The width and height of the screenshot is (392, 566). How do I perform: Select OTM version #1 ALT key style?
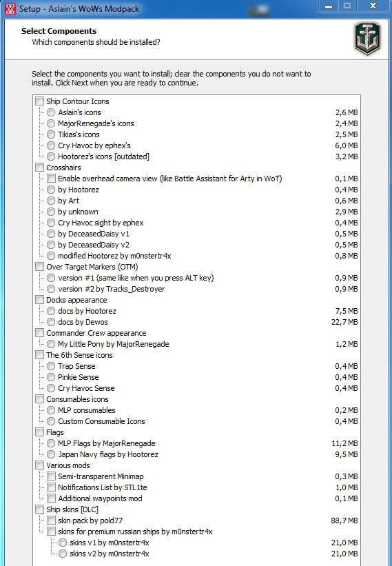coord(51,278)
